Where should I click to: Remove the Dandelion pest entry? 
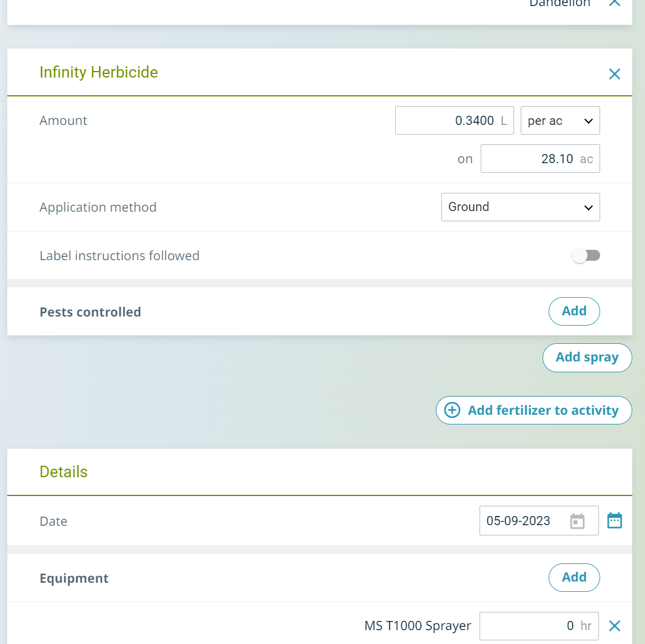(x=614, y=3)
